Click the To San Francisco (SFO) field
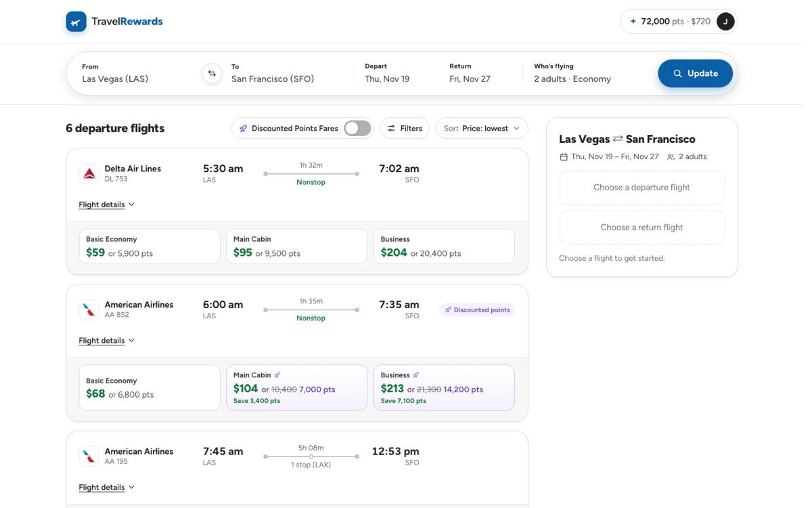The height and width of the screenshot is (508, 812). point(288,73)
